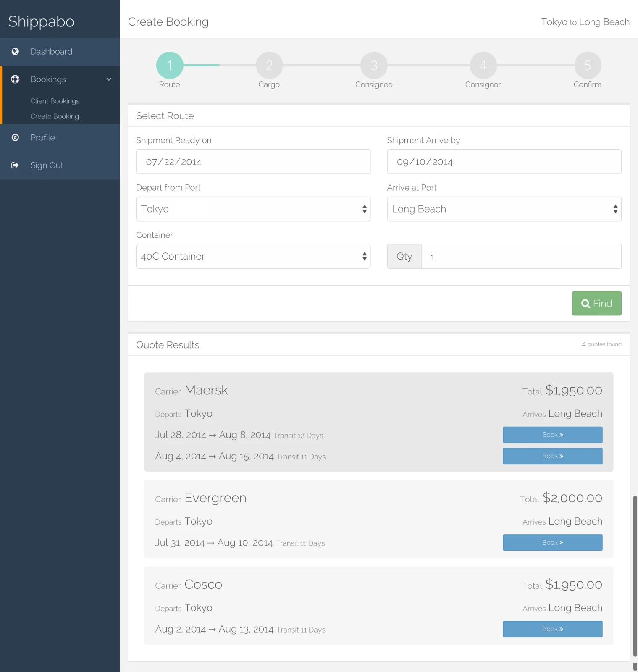Select step 2 Cargo circle

269,65
